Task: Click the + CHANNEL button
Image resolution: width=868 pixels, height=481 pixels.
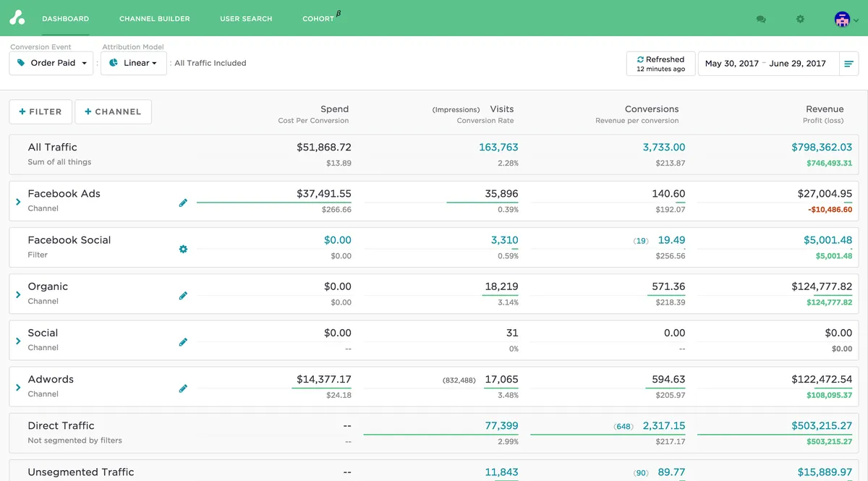Action: [113, 111]
